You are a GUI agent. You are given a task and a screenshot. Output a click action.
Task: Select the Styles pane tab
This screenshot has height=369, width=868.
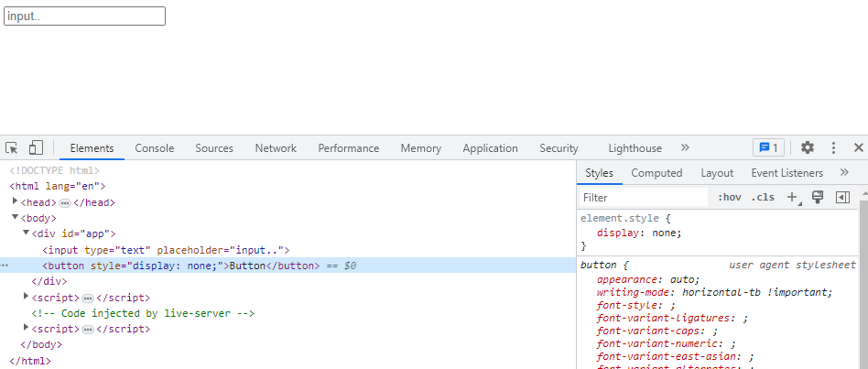click(600, 173)
